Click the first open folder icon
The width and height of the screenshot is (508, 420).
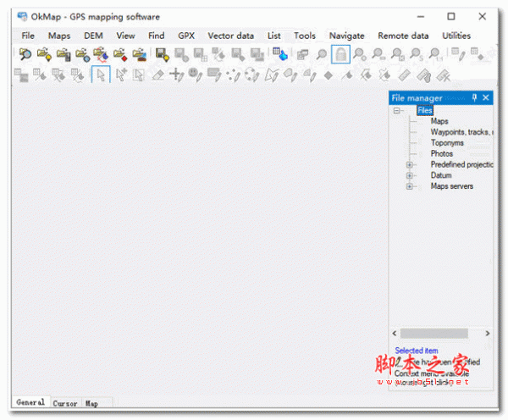click(44, 55)
